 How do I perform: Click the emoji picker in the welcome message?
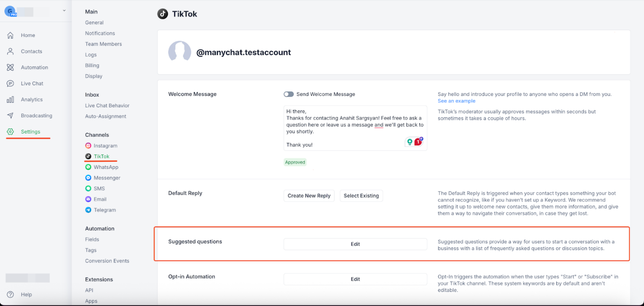pyautogui.click(x=409, y=142)
